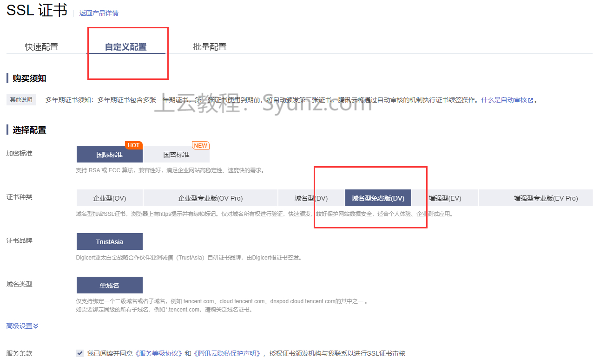
Task: Click 返回产品详情 link
Action: click(x=99, y=13)
